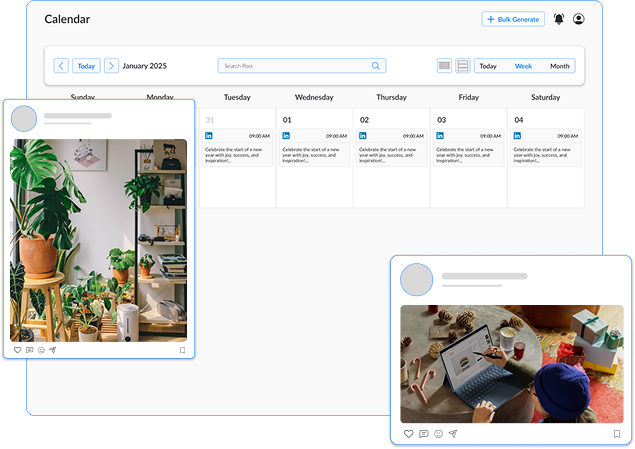Click LinkedIn icon on day 03 post
The image size is (635, 449).
point(440,136)
